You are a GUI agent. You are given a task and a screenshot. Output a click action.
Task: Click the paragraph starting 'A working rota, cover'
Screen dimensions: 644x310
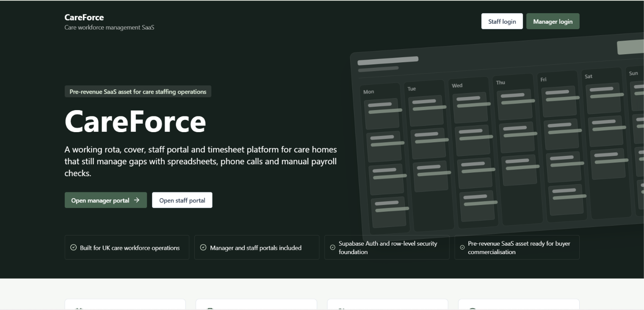(201, 161)
